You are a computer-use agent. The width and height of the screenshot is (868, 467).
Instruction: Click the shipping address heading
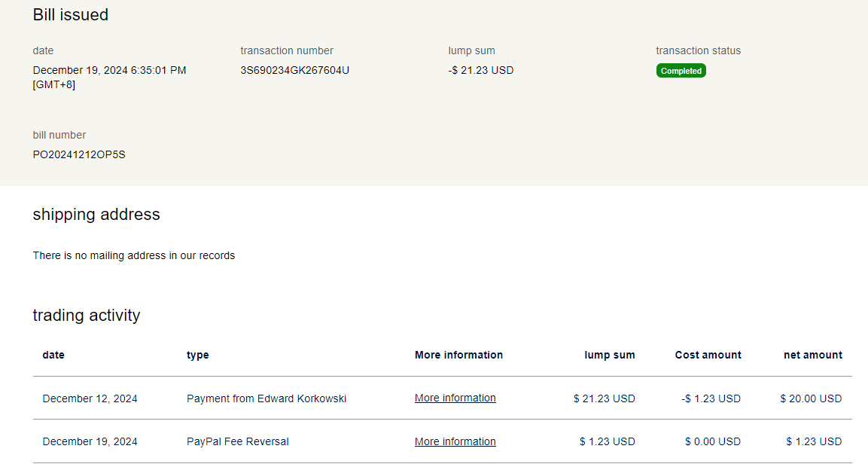tap(96, 215)
